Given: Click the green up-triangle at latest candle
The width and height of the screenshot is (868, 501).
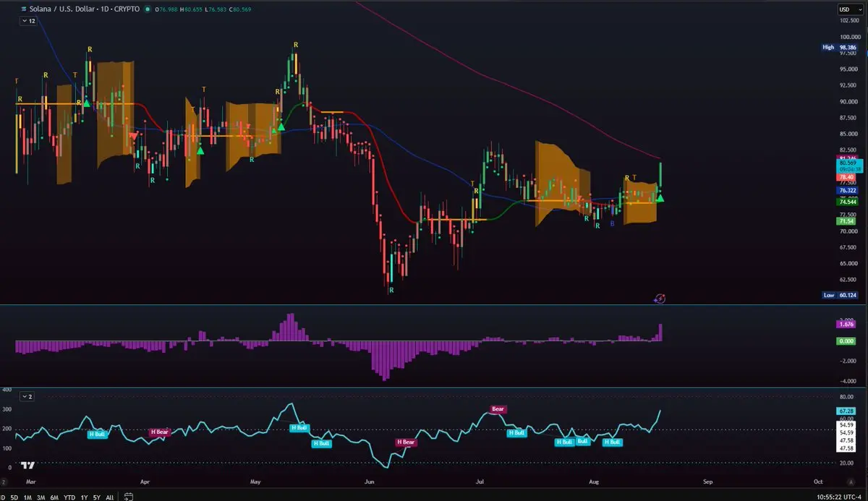Looking at the screenshot, I should click(x=660, y=197).
